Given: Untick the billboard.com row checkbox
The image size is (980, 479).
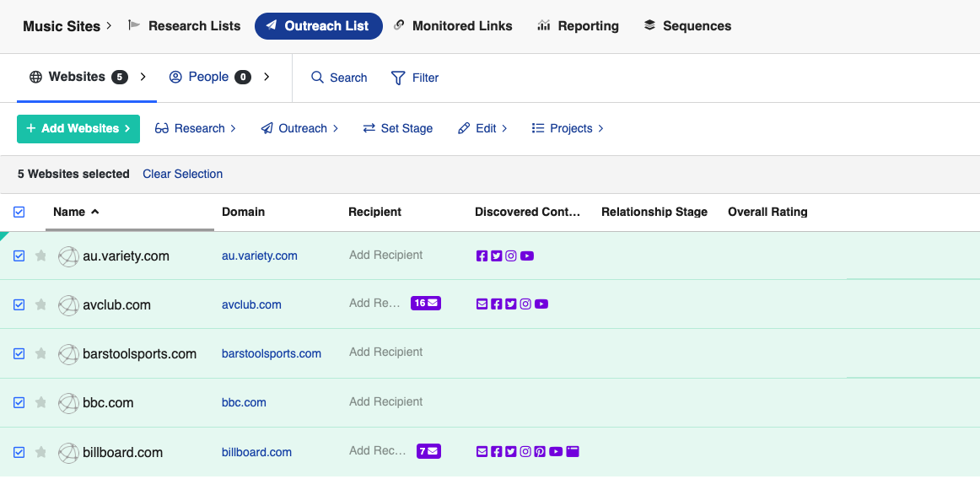Looking at the screenshot, I should coord(19,452).
